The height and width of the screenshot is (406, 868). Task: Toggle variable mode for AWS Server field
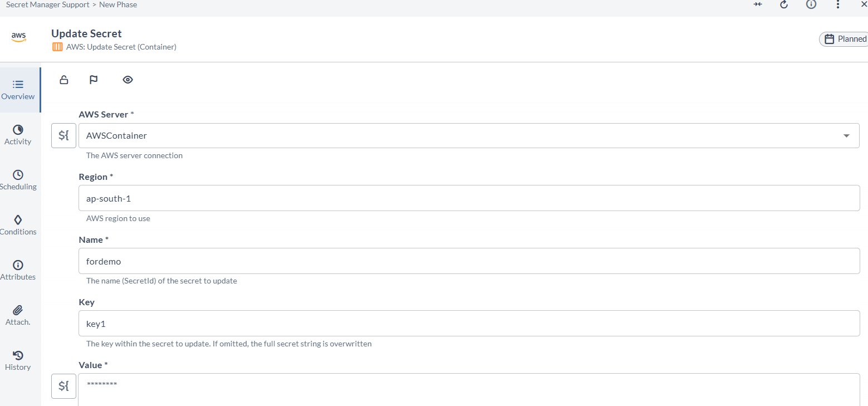point(63,135)
